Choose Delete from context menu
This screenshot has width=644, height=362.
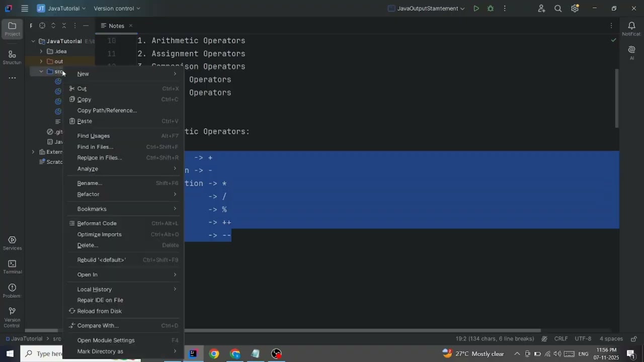[x=124, y=245]
